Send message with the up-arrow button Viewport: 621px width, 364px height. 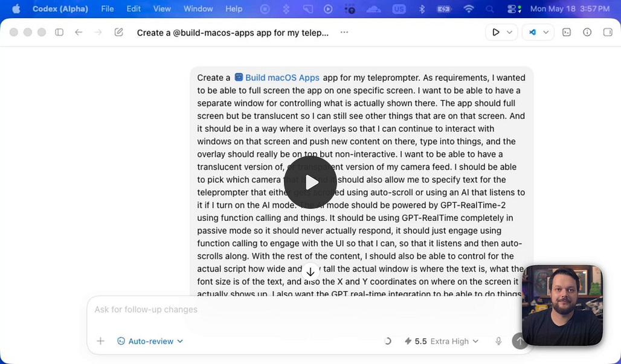click(519, 341)
